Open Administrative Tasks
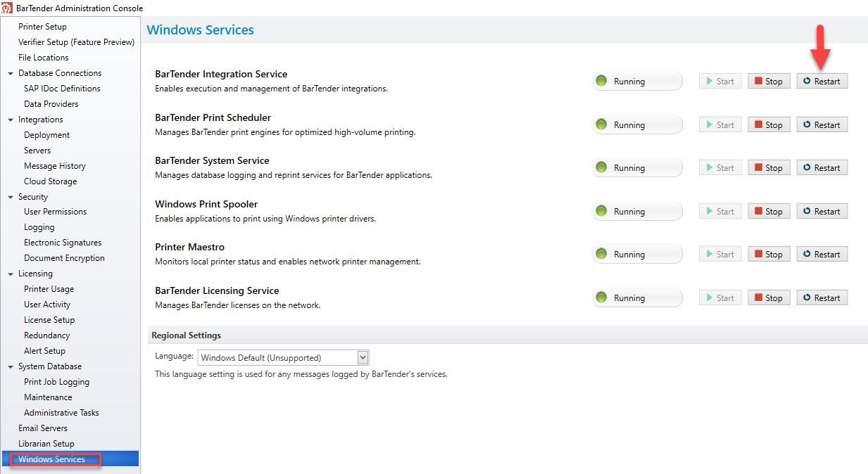 (61, 413)
